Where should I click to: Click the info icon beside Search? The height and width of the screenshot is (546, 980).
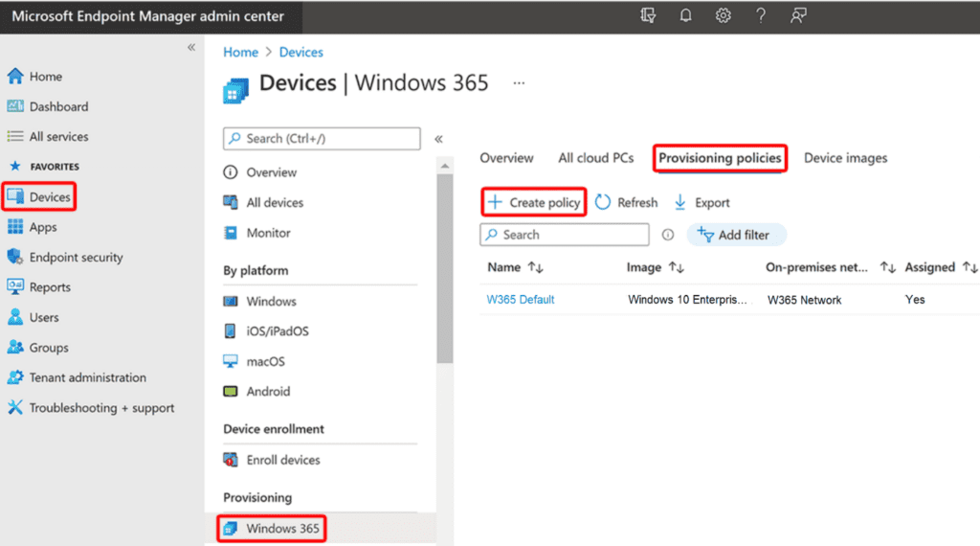[x=667, y=235]
